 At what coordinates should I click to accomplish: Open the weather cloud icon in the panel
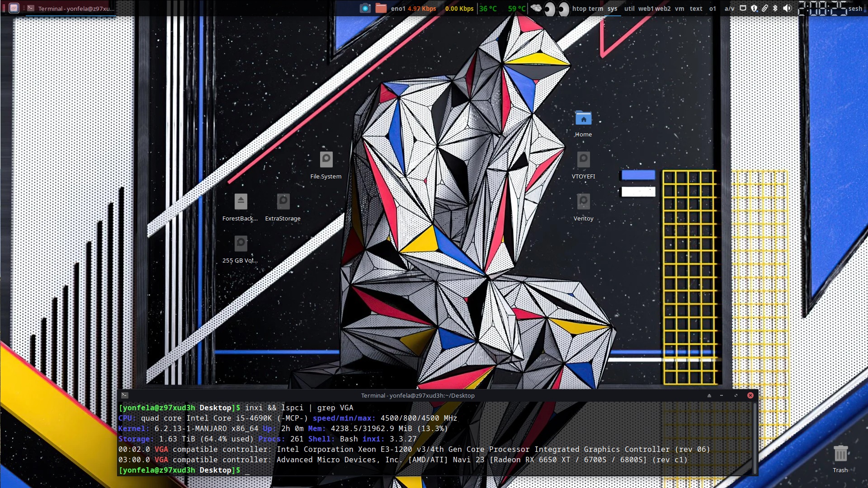(536, 8)
